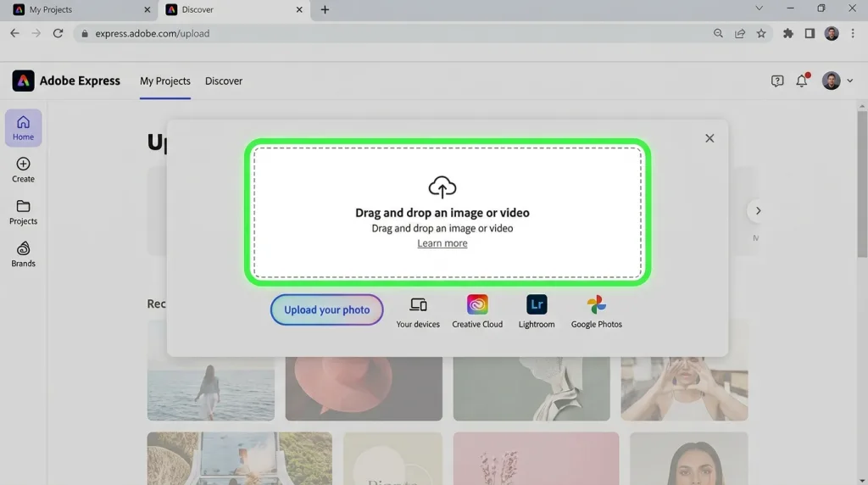Open the help chat icon

[x=777, y=81]
